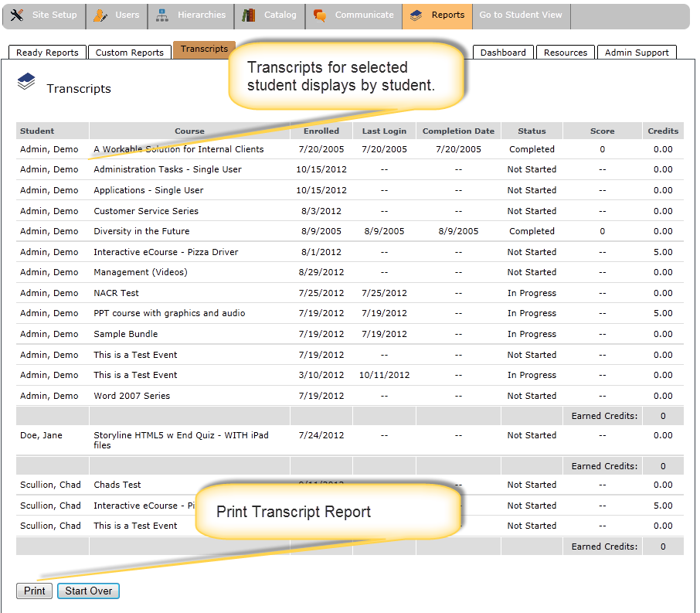Screen dimensions: 700x613
Task: Open the Reports menu
Action: (x=437, y=16)
